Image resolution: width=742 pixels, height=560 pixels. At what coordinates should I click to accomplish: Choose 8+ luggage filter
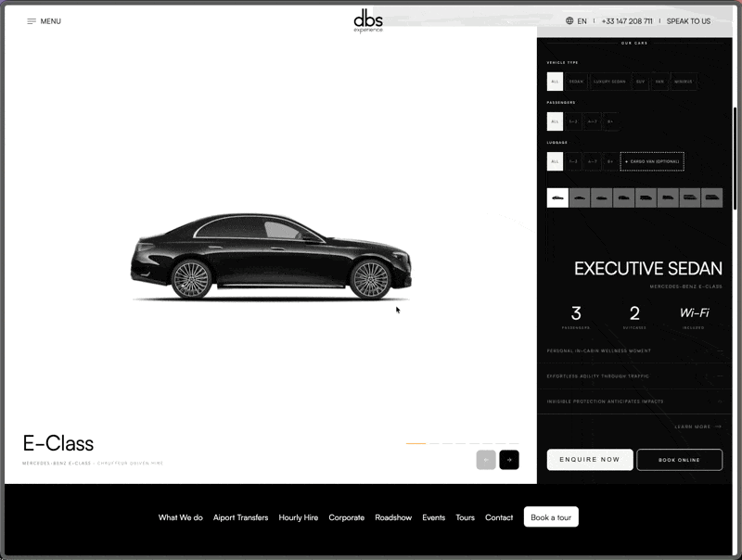[x=610, y=161]
